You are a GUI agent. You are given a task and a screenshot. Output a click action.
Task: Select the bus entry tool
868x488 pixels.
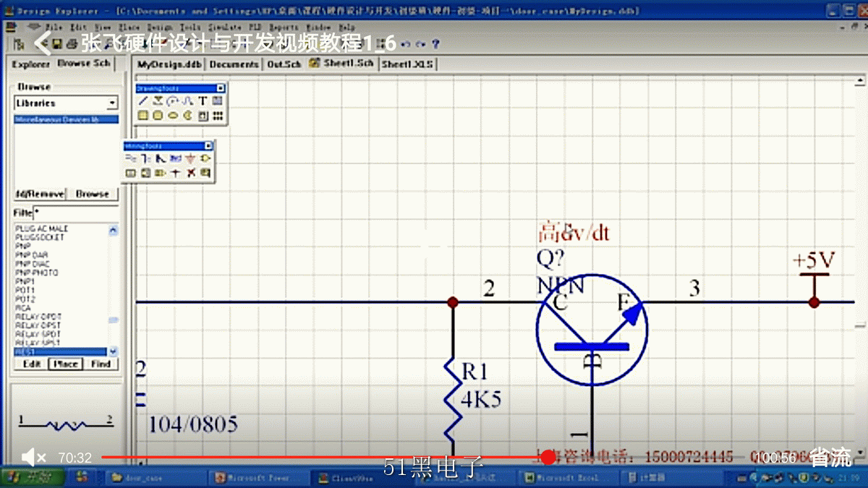161,158
